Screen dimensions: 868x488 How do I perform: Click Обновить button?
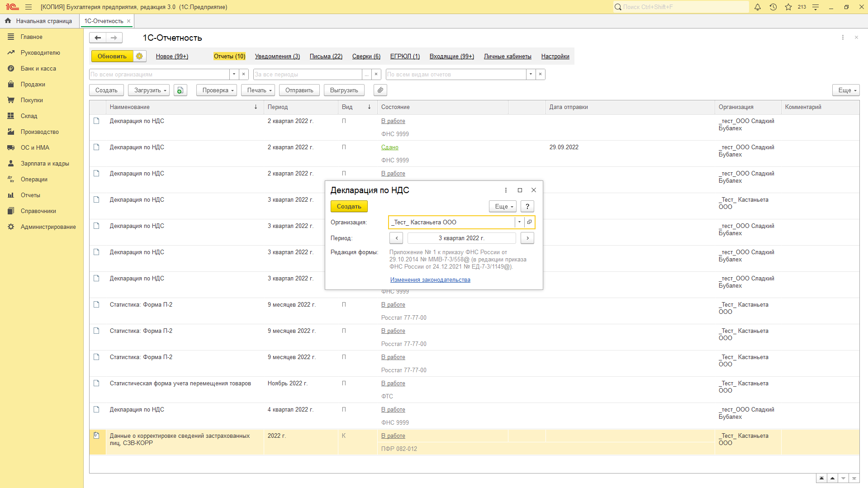point(112,56)
